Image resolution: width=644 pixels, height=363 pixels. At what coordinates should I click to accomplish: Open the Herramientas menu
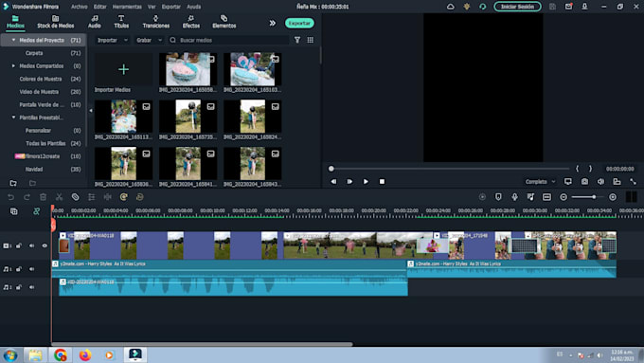click(127, 7)
